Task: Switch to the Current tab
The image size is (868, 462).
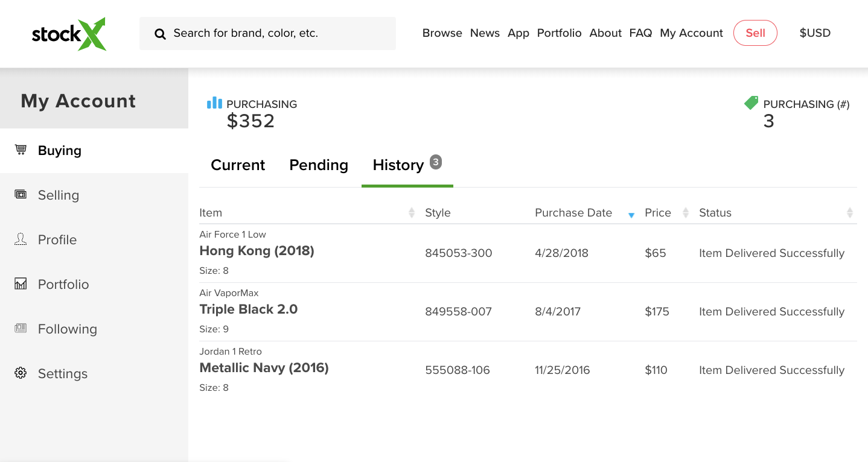Action: 238,165
